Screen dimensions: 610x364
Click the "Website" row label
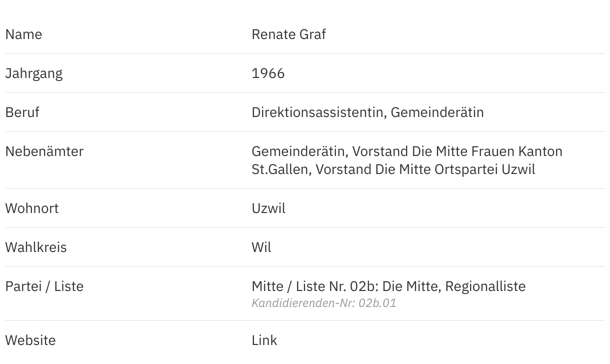pos(30,340)
